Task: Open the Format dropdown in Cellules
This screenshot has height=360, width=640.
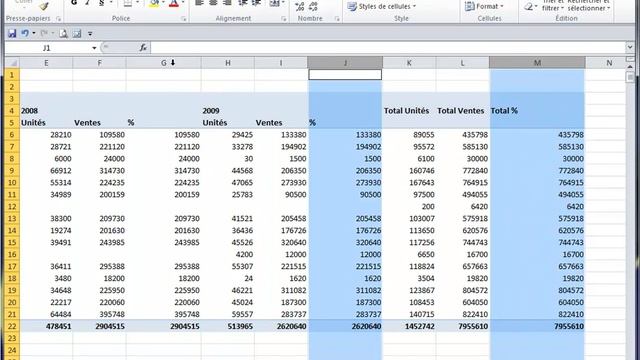Action: [x=502, y=6]
